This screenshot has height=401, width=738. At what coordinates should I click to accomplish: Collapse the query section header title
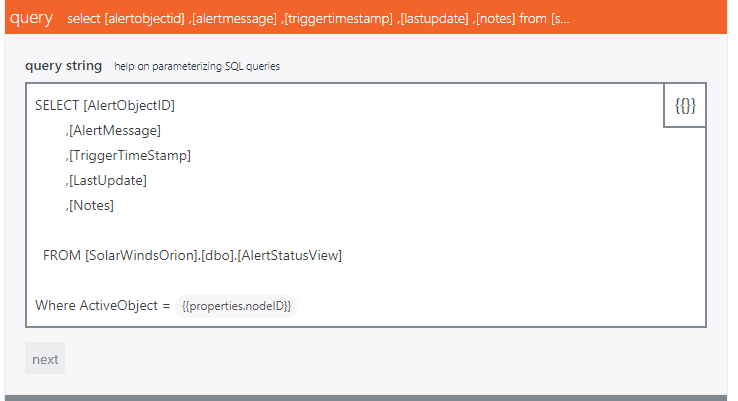[31, 18]
